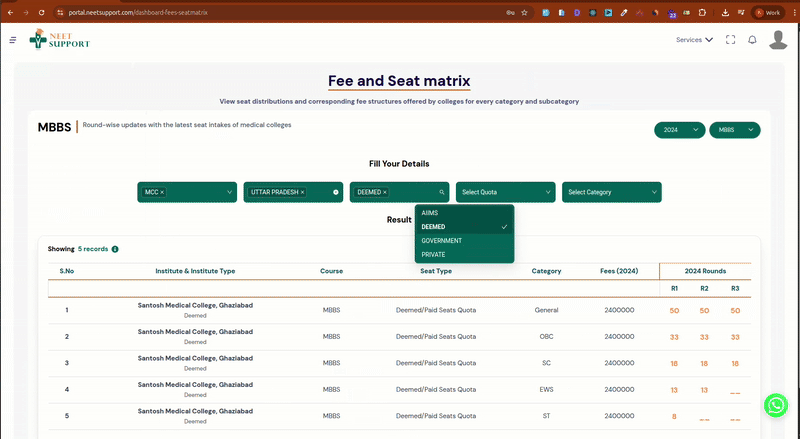The width and height of the screenshot is (800, 439).
Task: Reload the page in browser
Action: [41, 12]
